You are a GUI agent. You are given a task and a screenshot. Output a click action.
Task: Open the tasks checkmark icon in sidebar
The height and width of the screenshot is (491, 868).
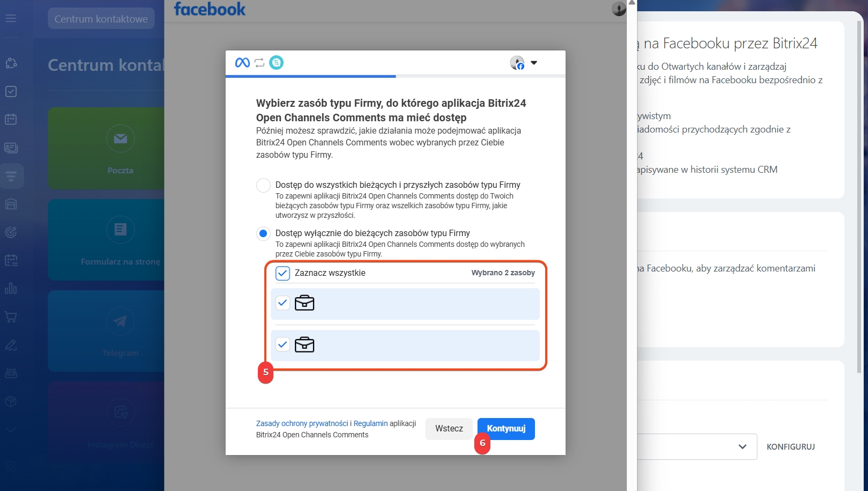coord(11,92)
